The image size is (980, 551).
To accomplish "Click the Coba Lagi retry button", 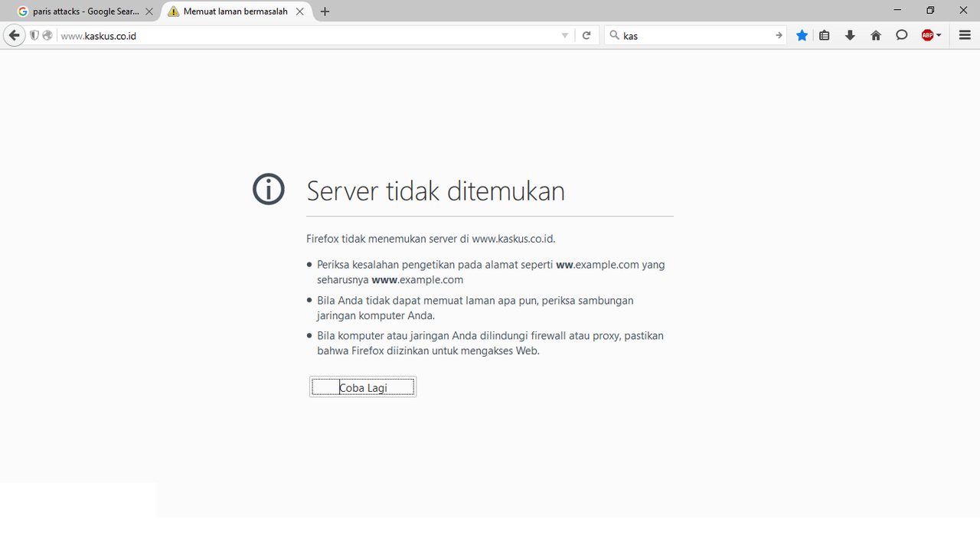I will click(363, 387).
